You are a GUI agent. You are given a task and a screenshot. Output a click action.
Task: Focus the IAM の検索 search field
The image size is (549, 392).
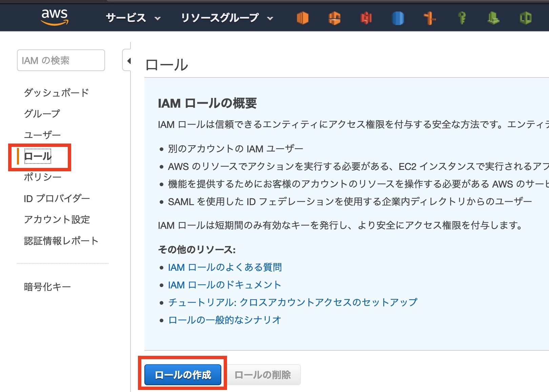tap(61, 61)
